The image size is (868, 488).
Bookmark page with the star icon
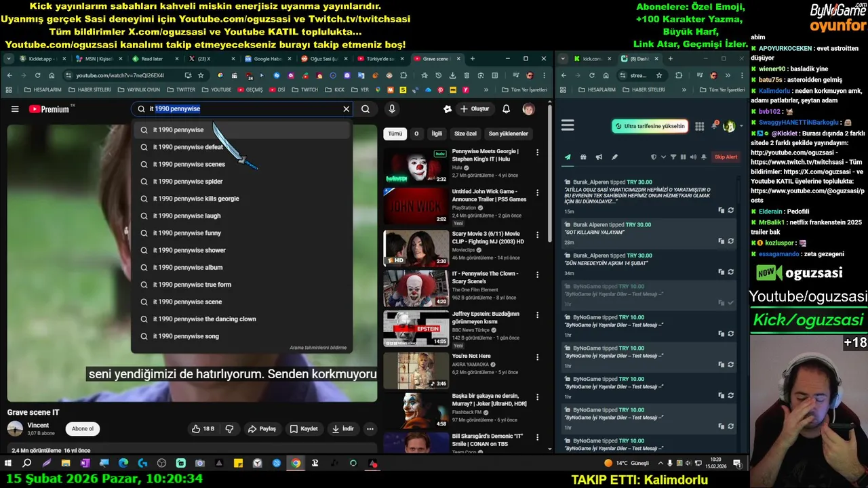pyautogui.click(x=201, y=75)
